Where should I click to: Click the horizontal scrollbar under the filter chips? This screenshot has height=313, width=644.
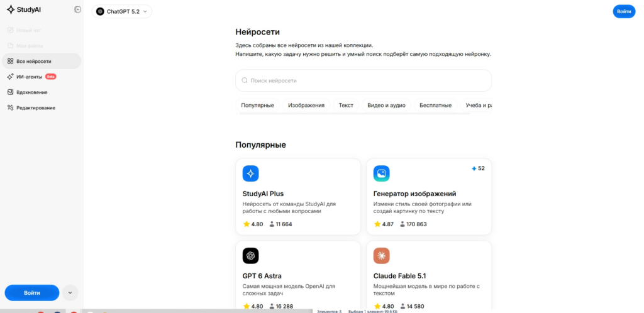pyautogui.click(x=355, y=114)
